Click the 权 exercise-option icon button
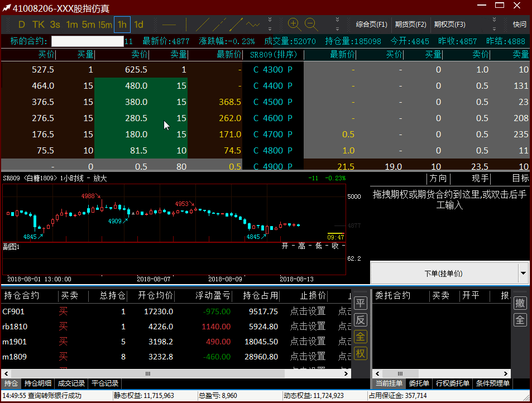Viewport: 532px width, 403px height. click(361, 353)
